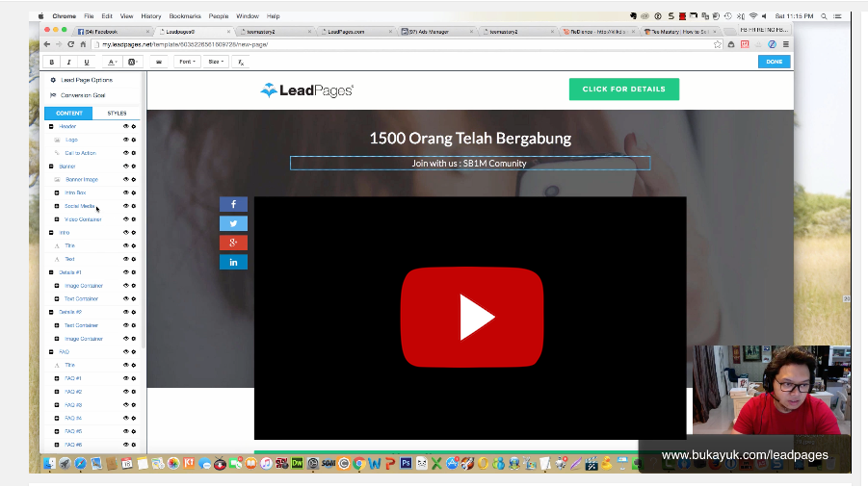This screenshot has width=868, height=487.
Task: Toggle visibility of Video Container
Action: [x=125, y=219]
